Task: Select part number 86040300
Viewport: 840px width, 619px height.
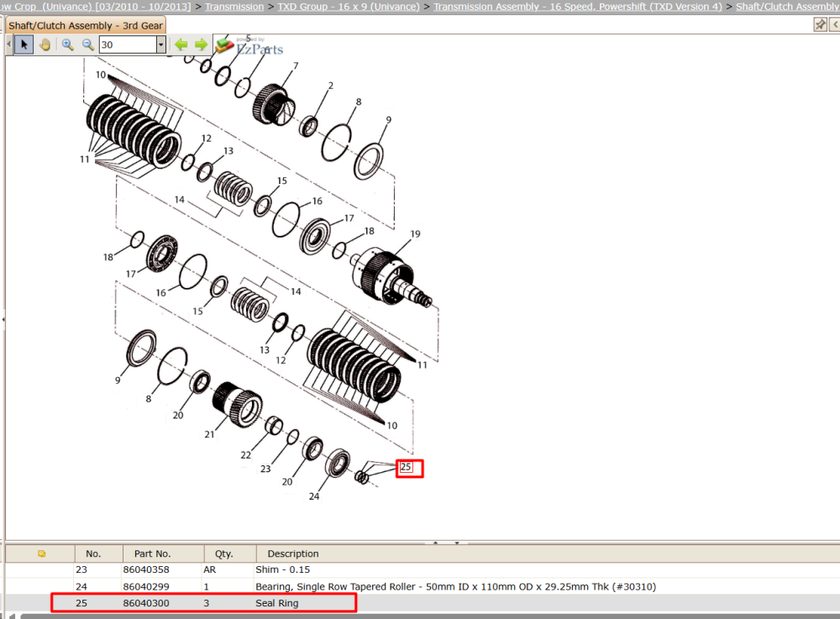Action: pyautogui.click(x=146, y=603)
